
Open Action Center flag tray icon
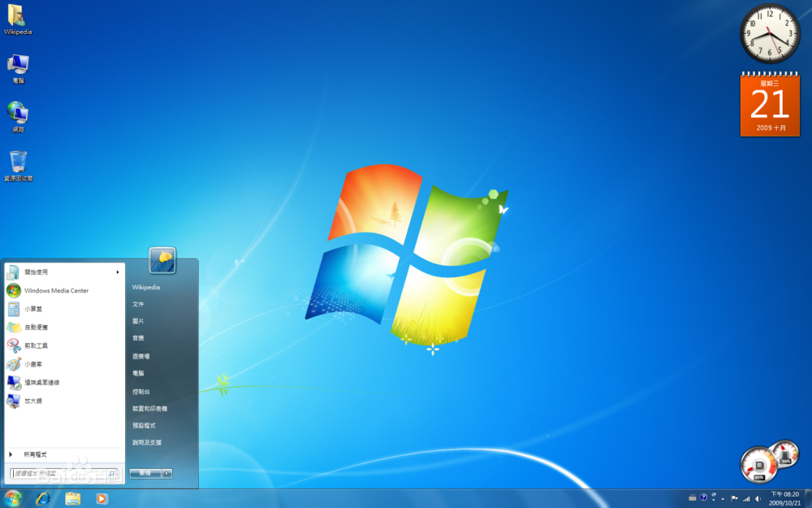pyautogui.click(x=734, y=498)
